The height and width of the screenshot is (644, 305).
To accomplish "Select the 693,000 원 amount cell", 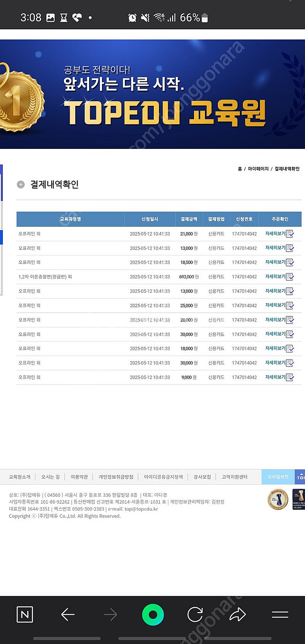I will coord(189,277).
